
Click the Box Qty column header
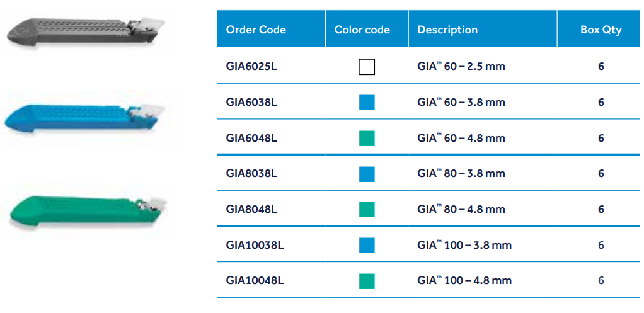tap(601, 30)
